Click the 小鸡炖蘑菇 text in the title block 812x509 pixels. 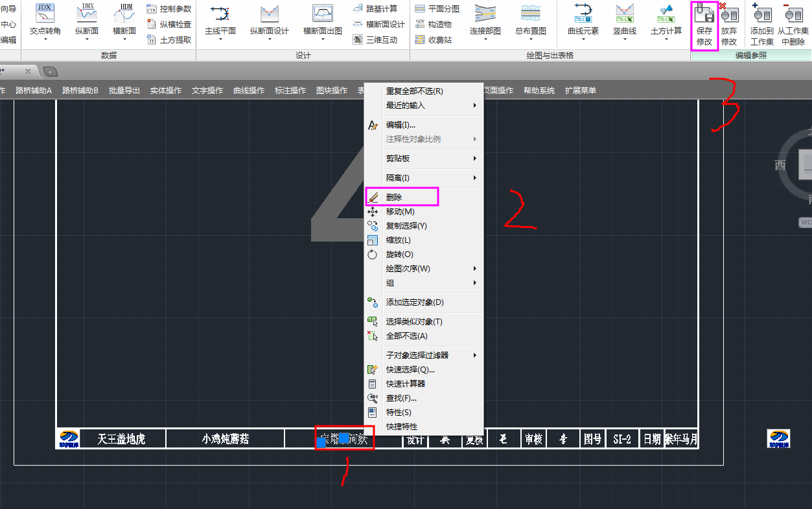tap(225, 439)
